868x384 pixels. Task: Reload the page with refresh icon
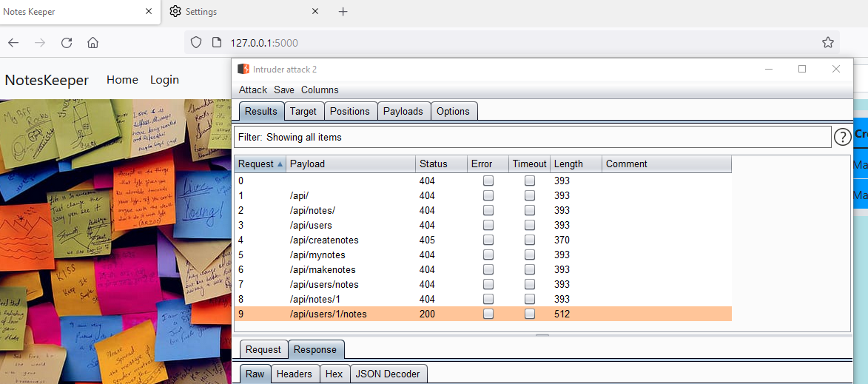point(67,43)
